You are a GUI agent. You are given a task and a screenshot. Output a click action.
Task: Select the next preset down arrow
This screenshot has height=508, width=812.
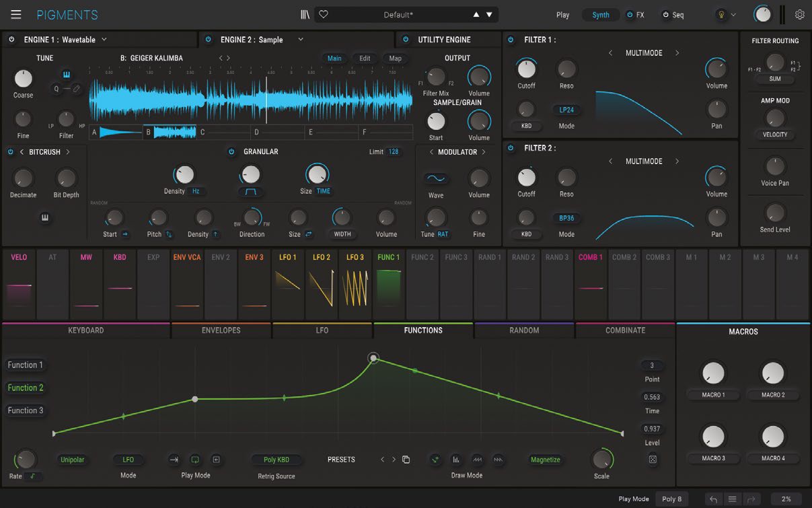pos(489,14)
